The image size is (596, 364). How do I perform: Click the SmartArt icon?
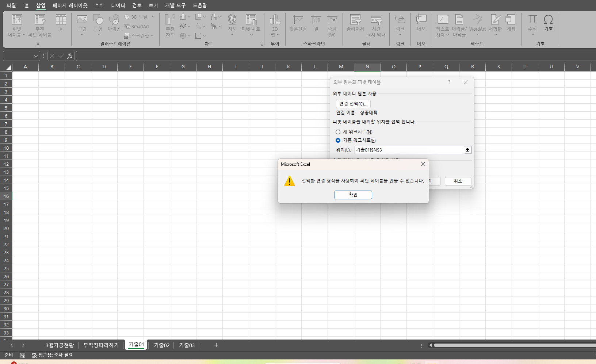pos(137,27)
